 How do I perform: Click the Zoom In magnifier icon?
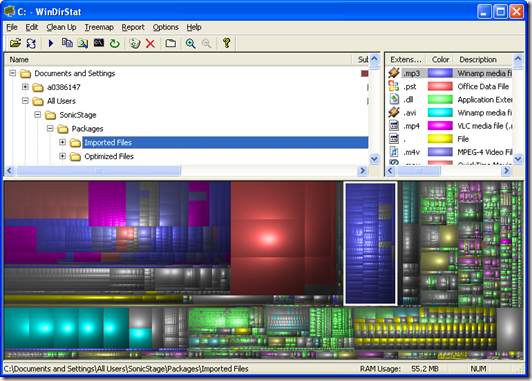(x=190, y=43)
